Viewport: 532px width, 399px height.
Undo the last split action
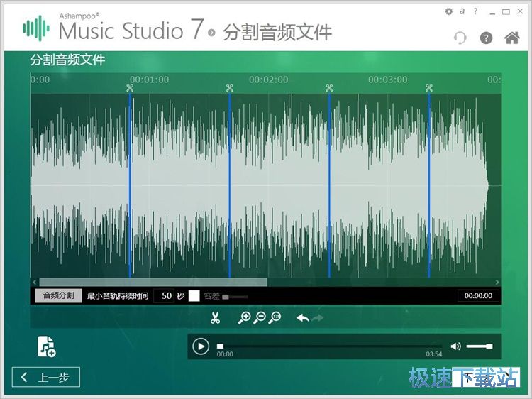click(302, 318)
